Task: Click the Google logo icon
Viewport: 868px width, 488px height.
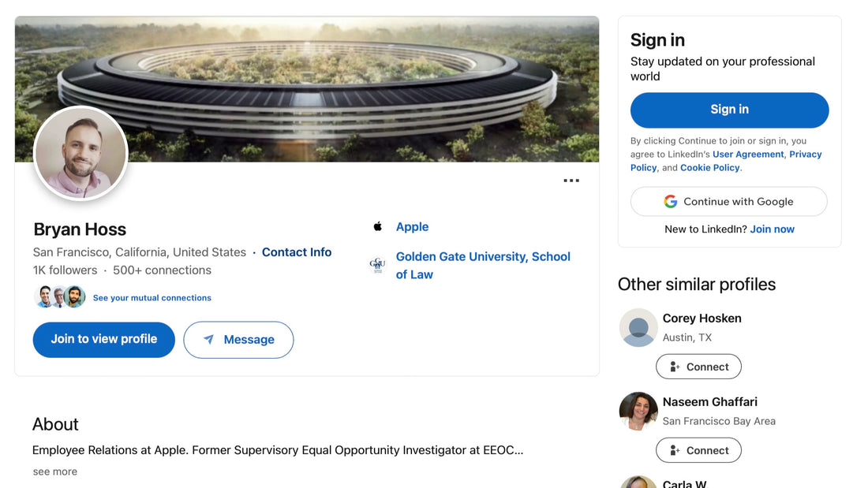Action: click(671, 202)
